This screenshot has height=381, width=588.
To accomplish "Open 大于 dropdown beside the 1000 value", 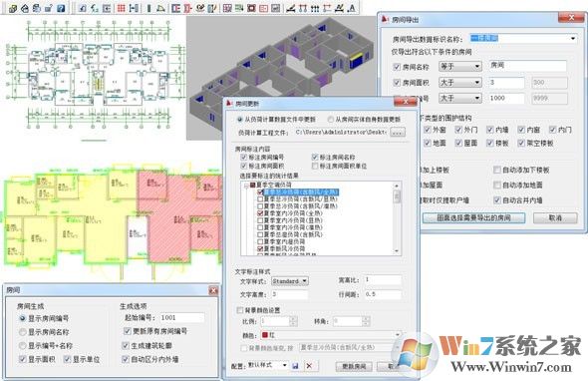I will click(460, 99).
